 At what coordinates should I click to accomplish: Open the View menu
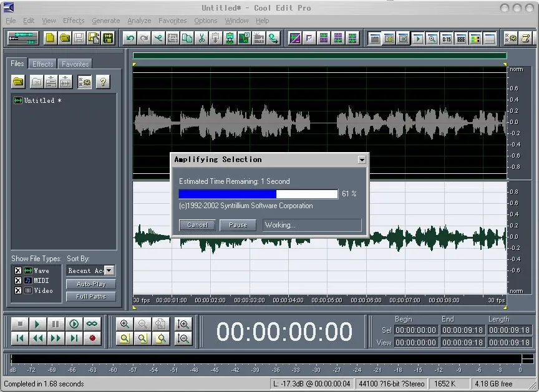(x=49, y=21)
